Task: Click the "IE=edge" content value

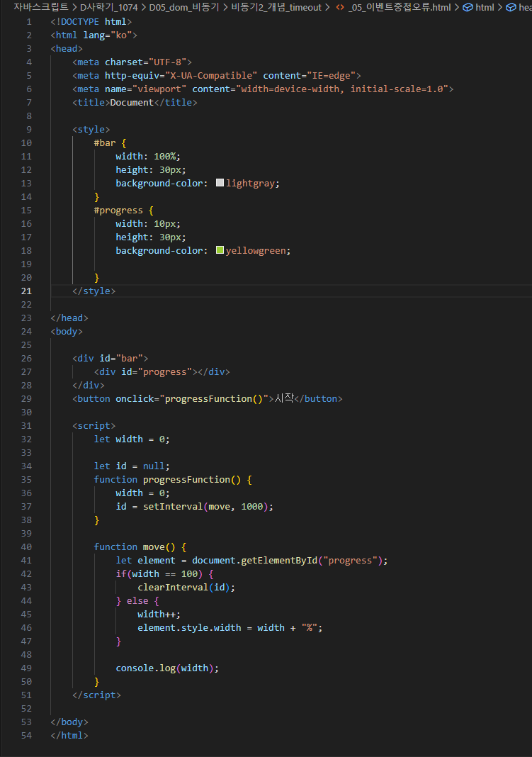Action: click(331, 75)
